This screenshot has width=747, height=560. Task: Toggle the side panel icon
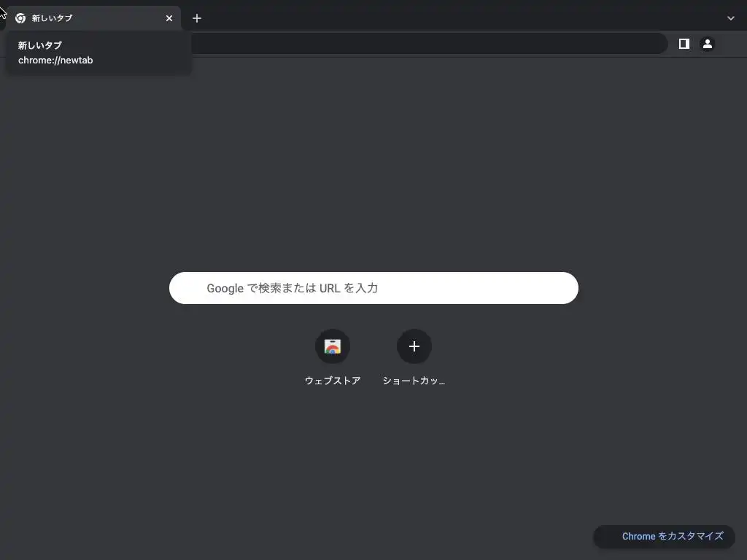(684, 44)
